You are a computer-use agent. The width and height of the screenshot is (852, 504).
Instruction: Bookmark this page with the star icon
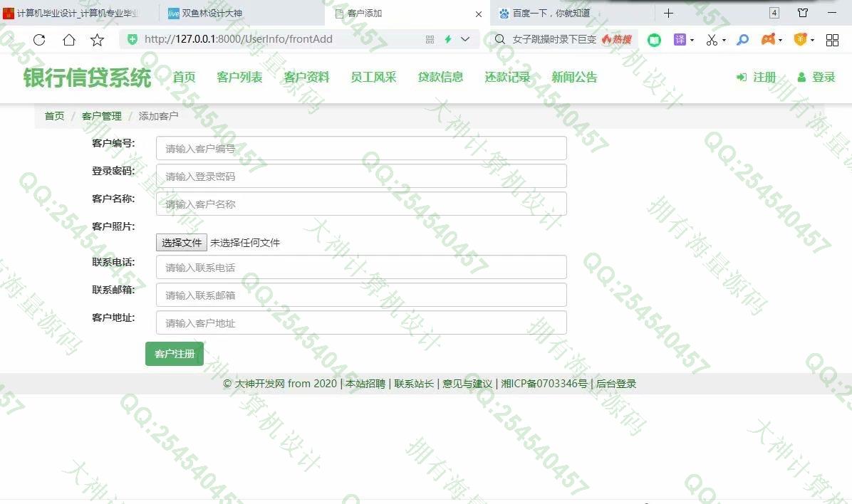point(98,40)
